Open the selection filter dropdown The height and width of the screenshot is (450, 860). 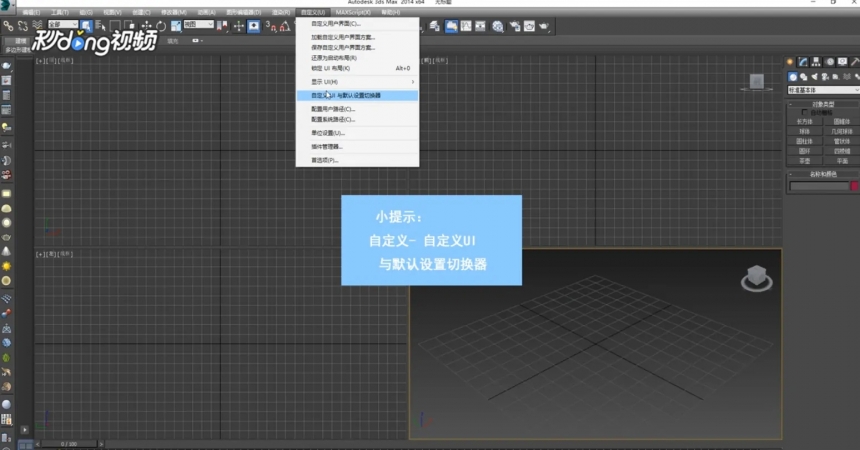point(63,25)
